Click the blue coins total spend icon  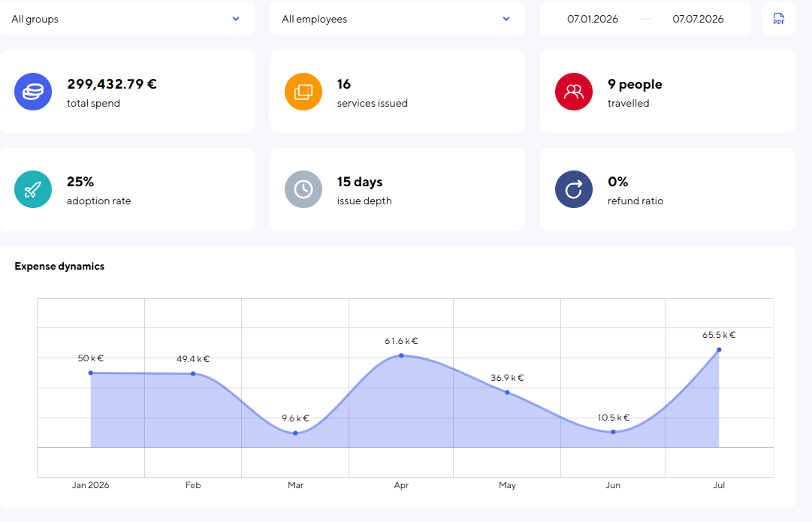(x=33, y=92)
